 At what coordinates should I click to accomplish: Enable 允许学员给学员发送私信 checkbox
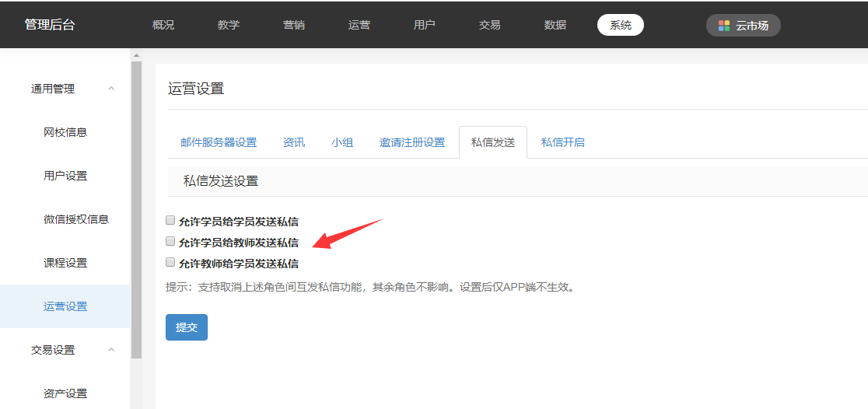click(x=170, y=220)
